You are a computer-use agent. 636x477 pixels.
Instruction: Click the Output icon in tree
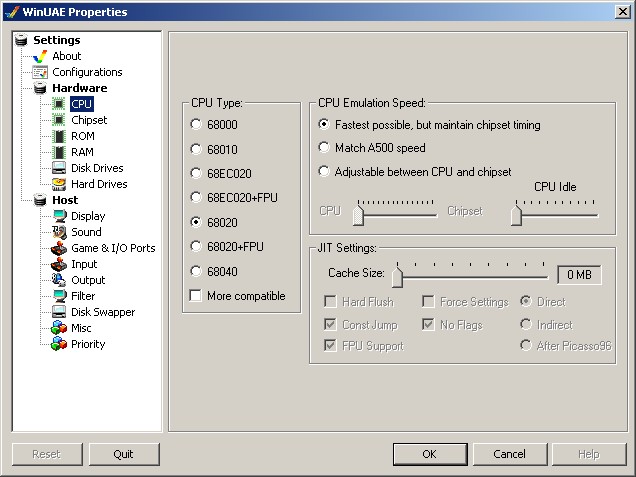pos(59,280)
